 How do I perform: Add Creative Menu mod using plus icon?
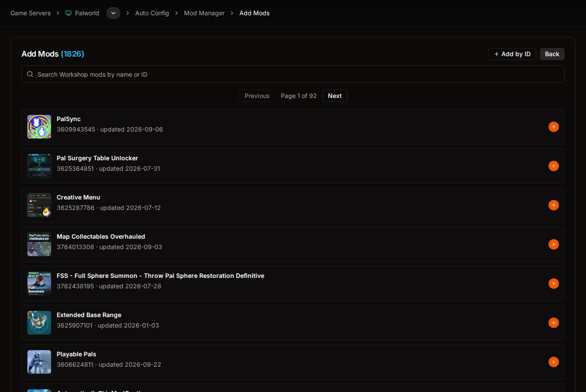tap(554, 205)
